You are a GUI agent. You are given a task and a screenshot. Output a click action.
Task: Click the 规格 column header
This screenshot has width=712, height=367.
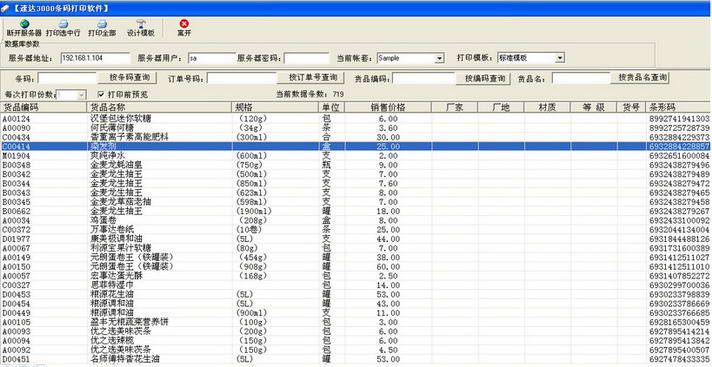tap(275, 107)
